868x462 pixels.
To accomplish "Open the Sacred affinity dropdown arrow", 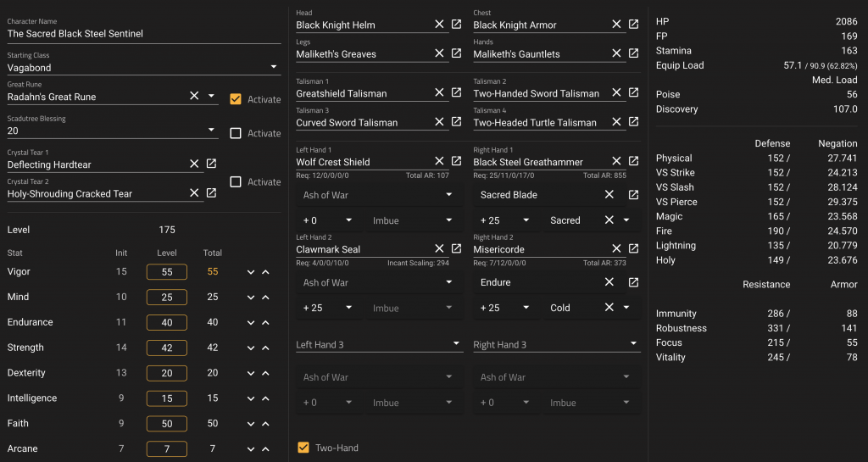I will click(626, 220).
